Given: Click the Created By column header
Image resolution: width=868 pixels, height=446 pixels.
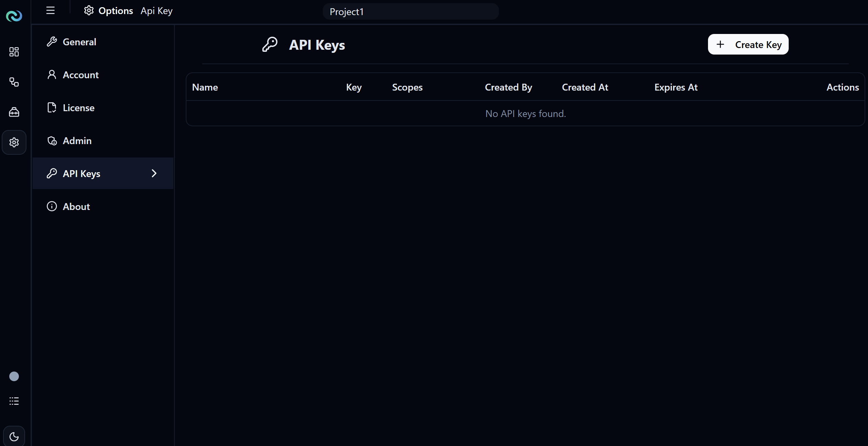Looking at the screenshot, I should pos(509,87).
